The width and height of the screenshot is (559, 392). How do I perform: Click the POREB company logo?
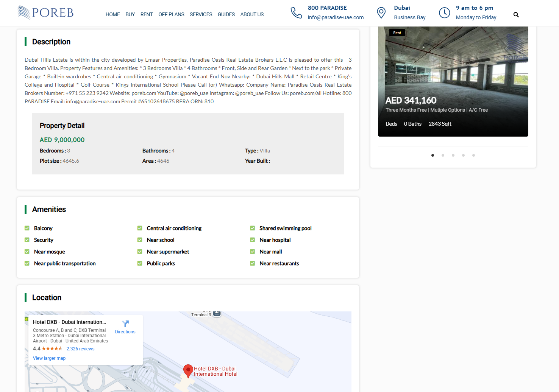tap(45, 12)
